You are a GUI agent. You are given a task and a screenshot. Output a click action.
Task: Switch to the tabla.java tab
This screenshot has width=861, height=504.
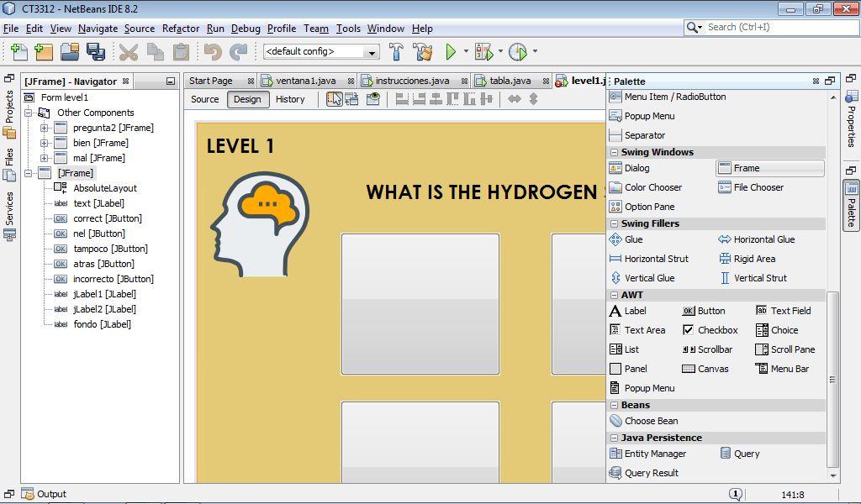point(510,81)
